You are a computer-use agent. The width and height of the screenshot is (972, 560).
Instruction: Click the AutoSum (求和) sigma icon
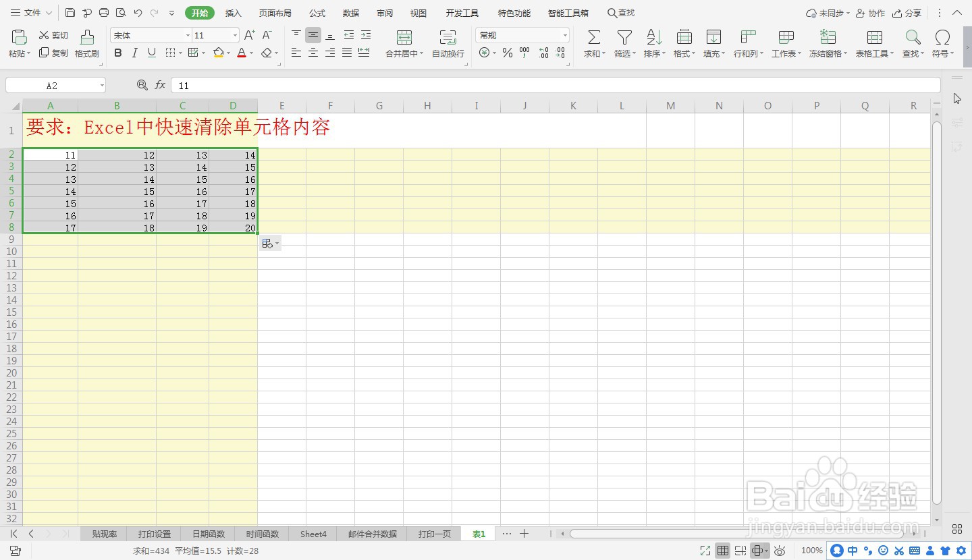pos(594,38)
